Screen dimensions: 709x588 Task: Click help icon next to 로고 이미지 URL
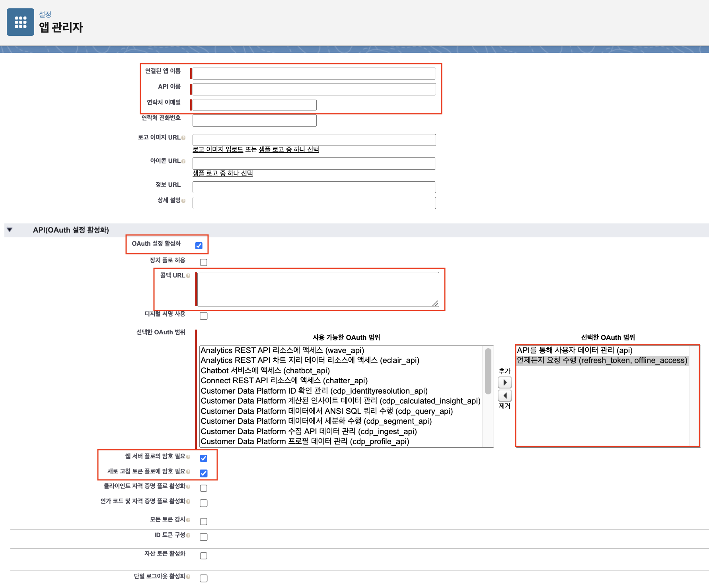tap(183, 138)
